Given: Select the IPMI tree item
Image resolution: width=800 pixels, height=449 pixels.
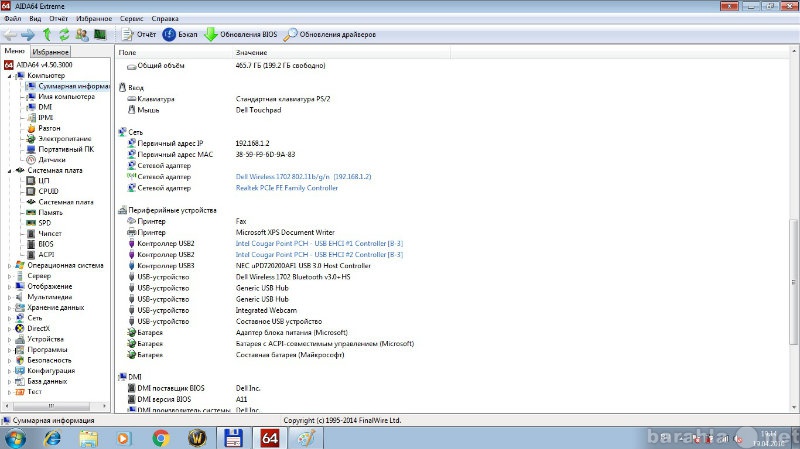Looking at the screenshot, I should tap(40, 117).
